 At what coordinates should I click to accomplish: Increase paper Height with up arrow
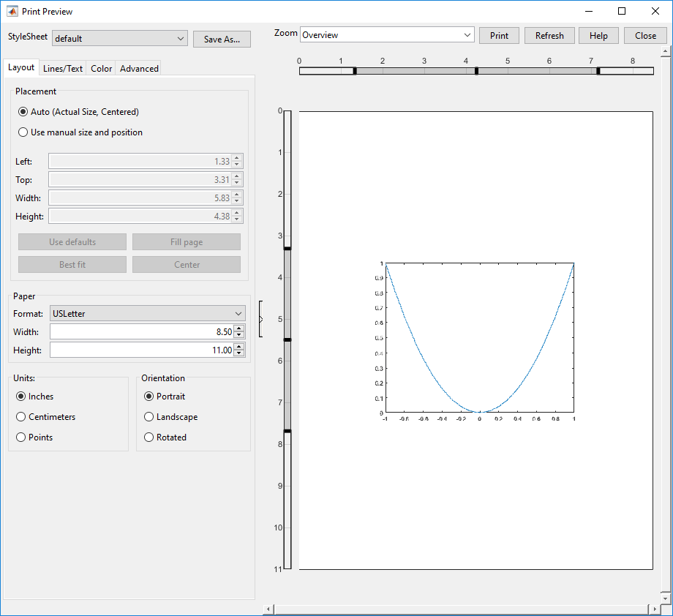point(239,347)
